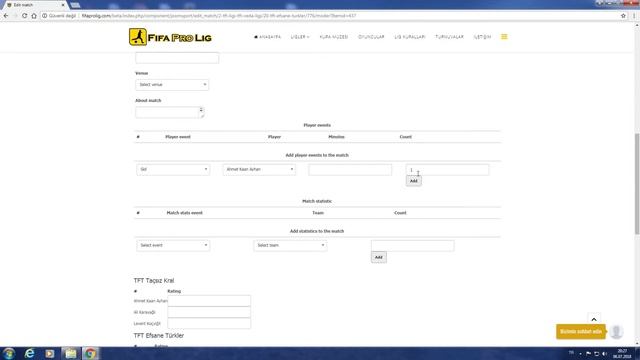Click the TFT Efsane Türkler heading
Screen dimensions: 640x360
(159, 335)
